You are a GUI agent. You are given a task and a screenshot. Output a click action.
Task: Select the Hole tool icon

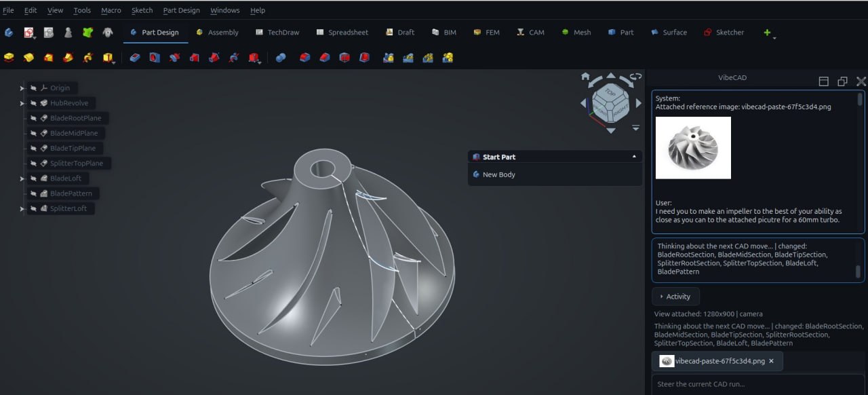click(155, 58)
